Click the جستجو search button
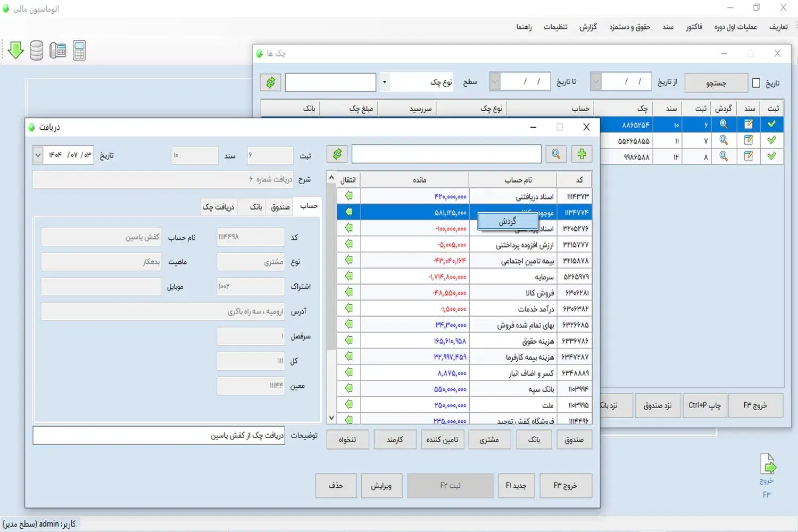This screenshot has height=532, width=798. point(716,83)
